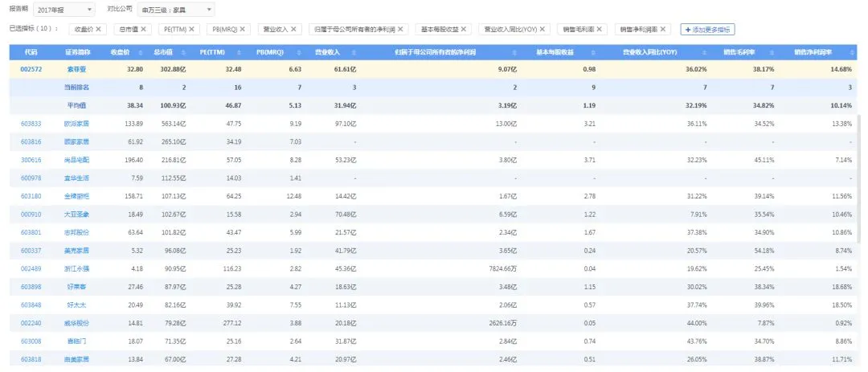Sort by 营业收入同比(YOY) column arrows
The image size is (868, 372).
pyautogui.click(x=706, y=52)
